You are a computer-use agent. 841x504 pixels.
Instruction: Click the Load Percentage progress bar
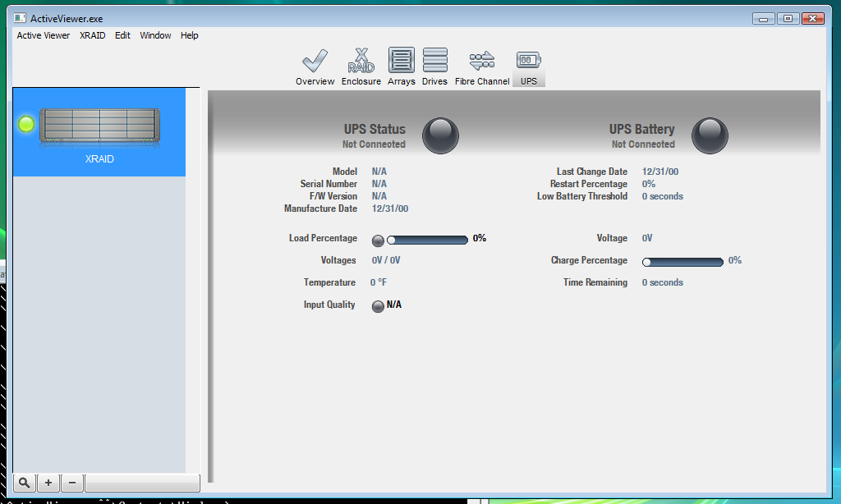click(x=427, y=240)
